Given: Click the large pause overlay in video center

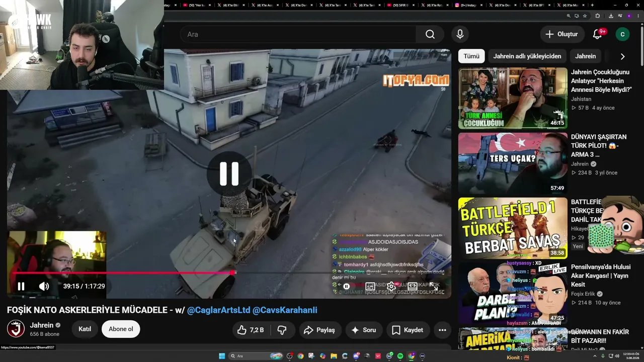Looking at the screenshot, I should click(229, 173).
